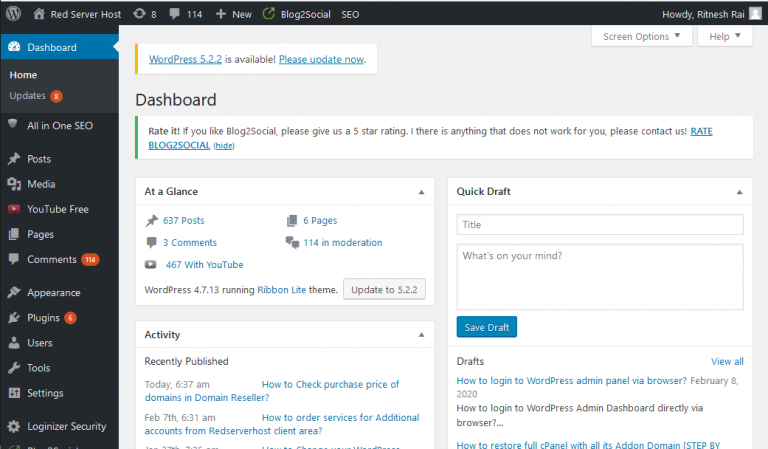
Task: Click the comments bubble icon showing 114
Action: (x=173, y=14)
